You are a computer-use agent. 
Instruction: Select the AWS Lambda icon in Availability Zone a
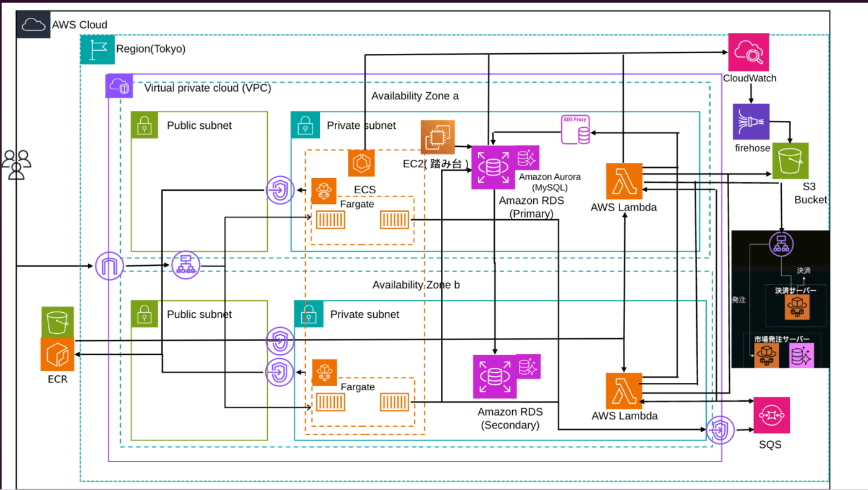625,181
